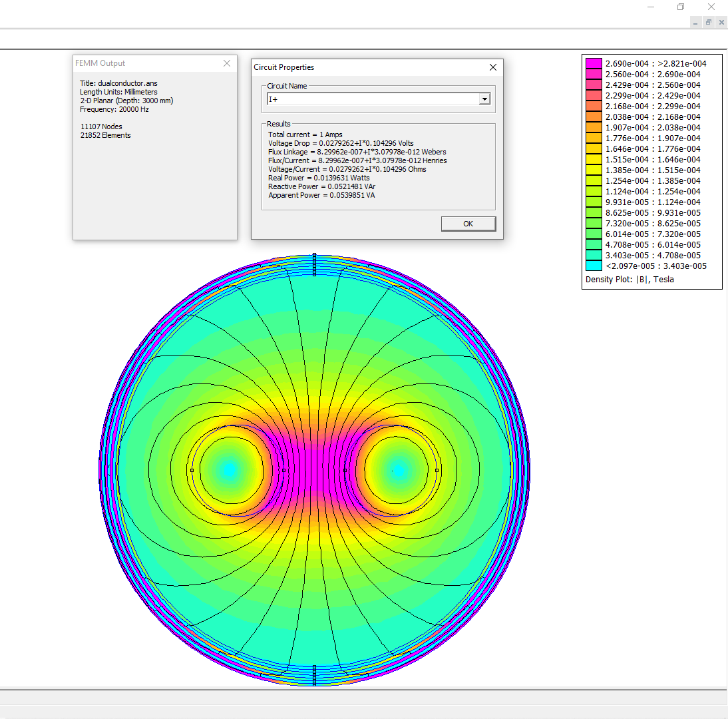Close the Circuit Properties dialog with X

[x=493, y=67]
